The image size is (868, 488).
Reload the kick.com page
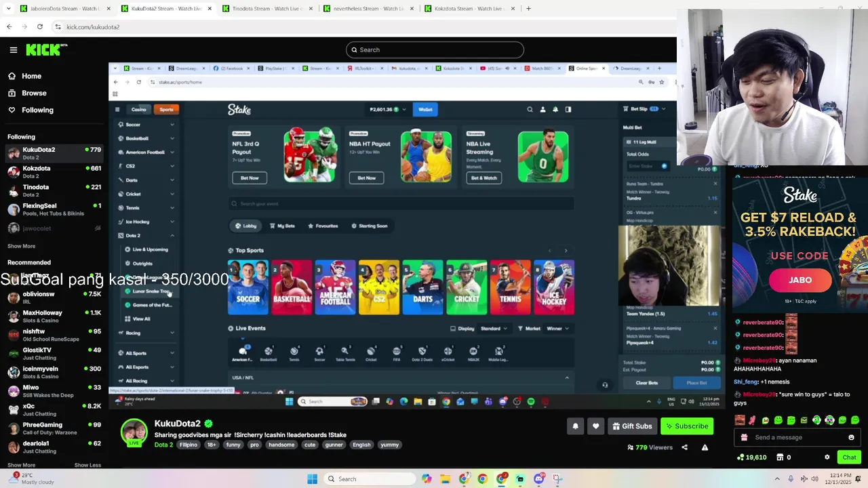pyautogui.click(x=40, y=26)
